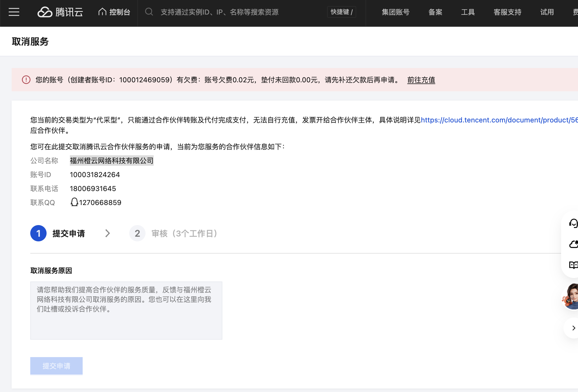Click the virtual assistant avatar
Image resolution: width=578 pixels, height=392 pixels.
[570, 297]
